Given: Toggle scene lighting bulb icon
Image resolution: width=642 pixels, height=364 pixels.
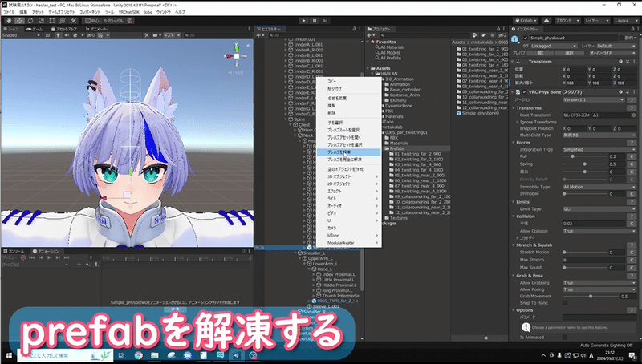Looking at the screenshot, I should 58,35.
